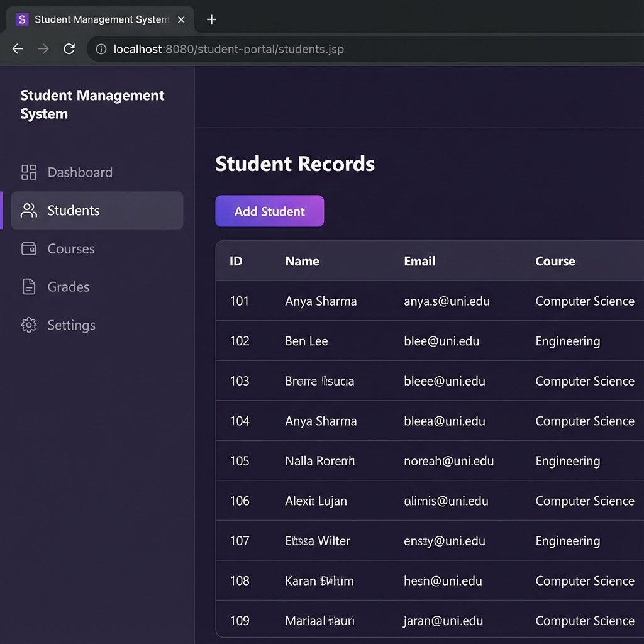Open Courses via its sidebar icon
The height and width of the screenshot is (644, 644).
[28, 248]
